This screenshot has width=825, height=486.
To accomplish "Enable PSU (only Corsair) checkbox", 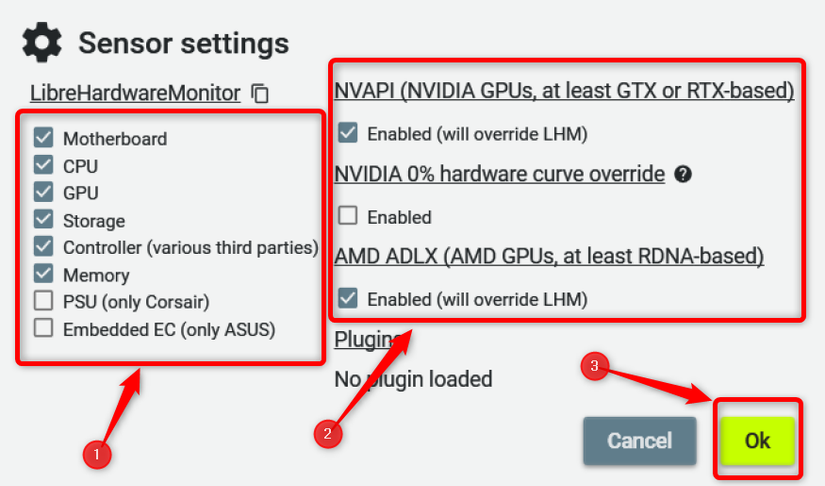I will (44, 300).
